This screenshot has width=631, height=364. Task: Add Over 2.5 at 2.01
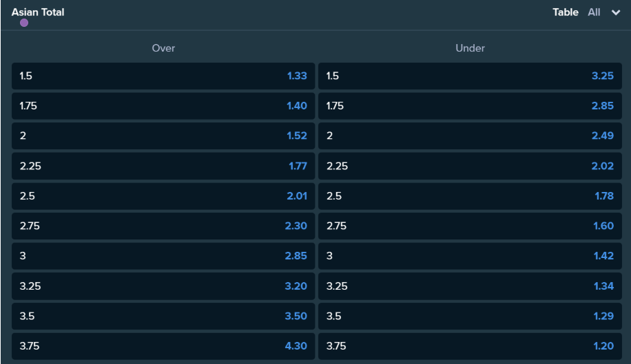(x=163, y=195)
